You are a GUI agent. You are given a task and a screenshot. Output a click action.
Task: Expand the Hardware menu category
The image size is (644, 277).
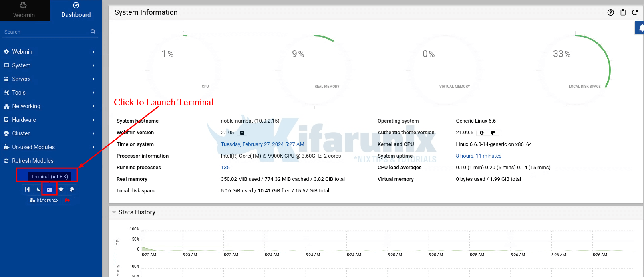pos(24,120)
